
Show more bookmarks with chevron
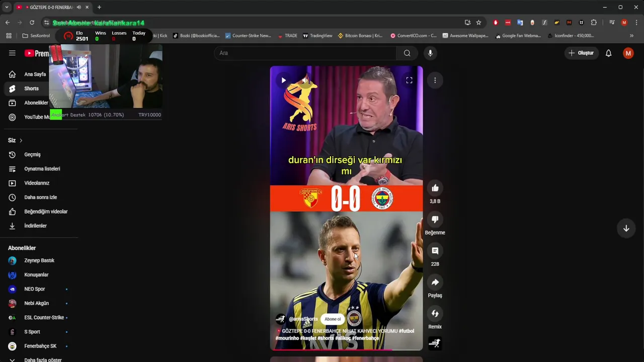[x=631, y=36]
